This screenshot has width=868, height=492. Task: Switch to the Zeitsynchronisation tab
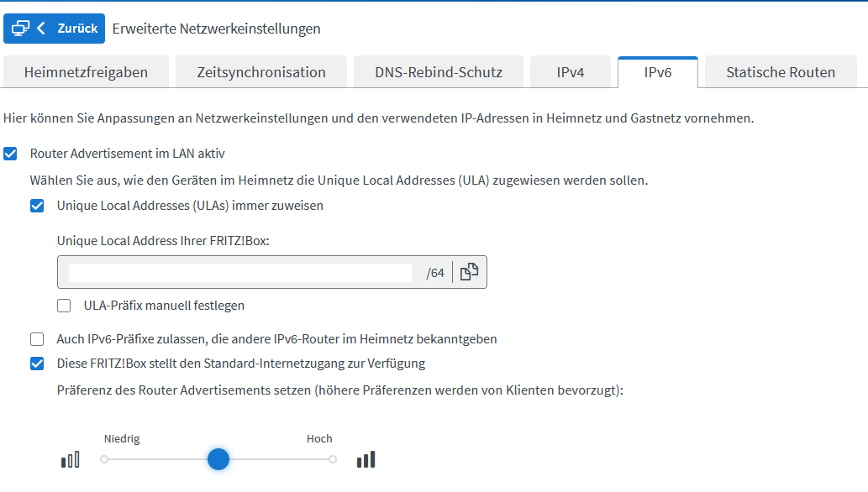(x=261, y=72)
